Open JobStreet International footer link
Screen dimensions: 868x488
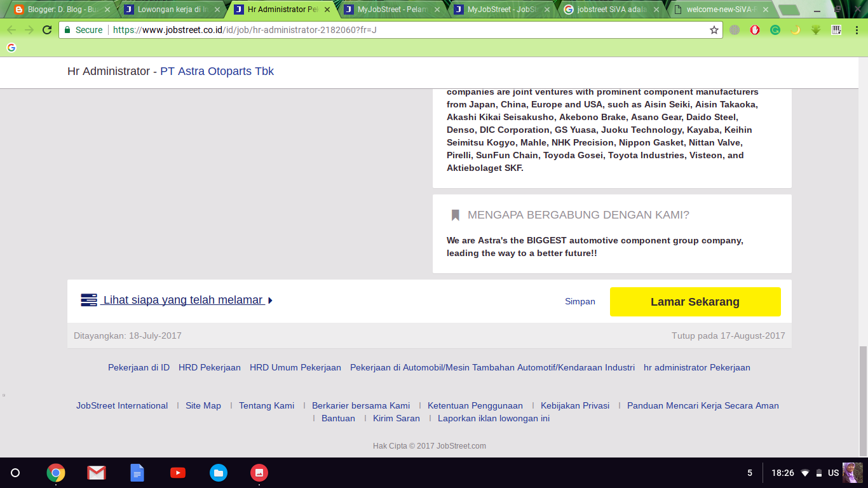[122, 405]
